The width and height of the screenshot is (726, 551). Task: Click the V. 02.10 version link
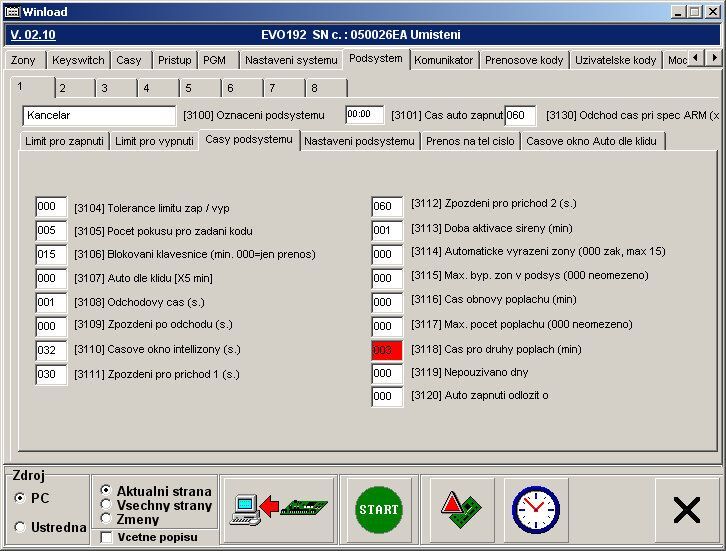[x=33, y=34]
